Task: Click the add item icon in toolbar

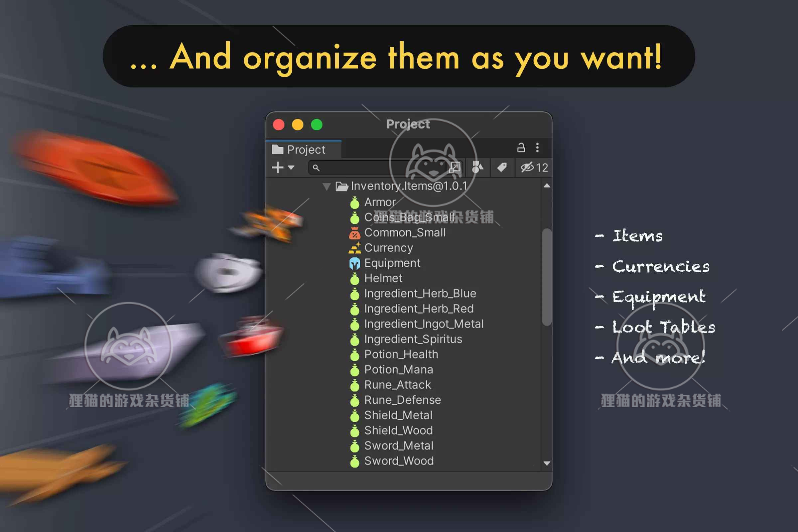Action: tap(275, 168)
